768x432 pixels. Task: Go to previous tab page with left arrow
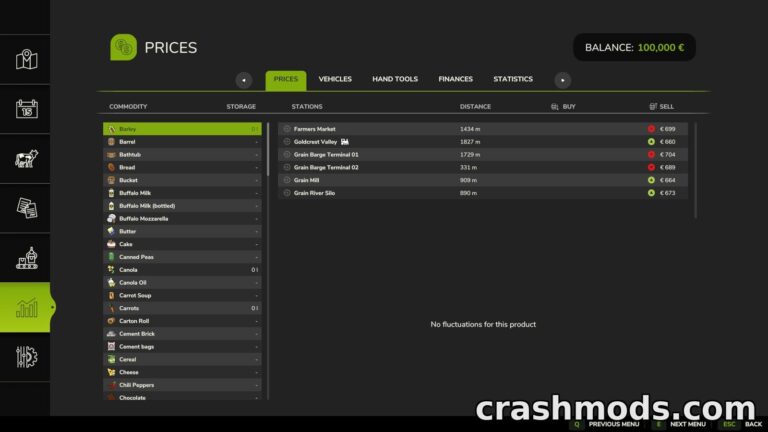point(244,80)
